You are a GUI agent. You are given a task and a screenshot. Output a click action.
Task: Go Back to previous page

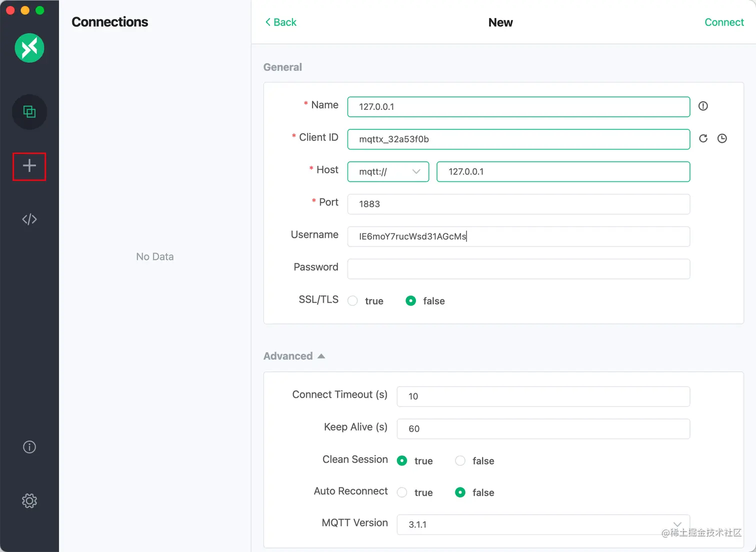pos(281,22)
